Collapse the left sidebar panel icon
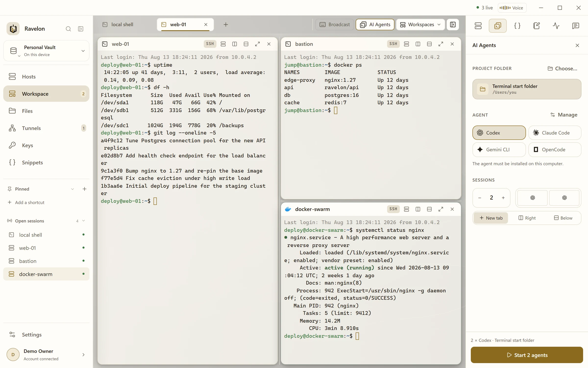Image resolution: width=588 pixels, height=368 pixels. tap(81, 29)
